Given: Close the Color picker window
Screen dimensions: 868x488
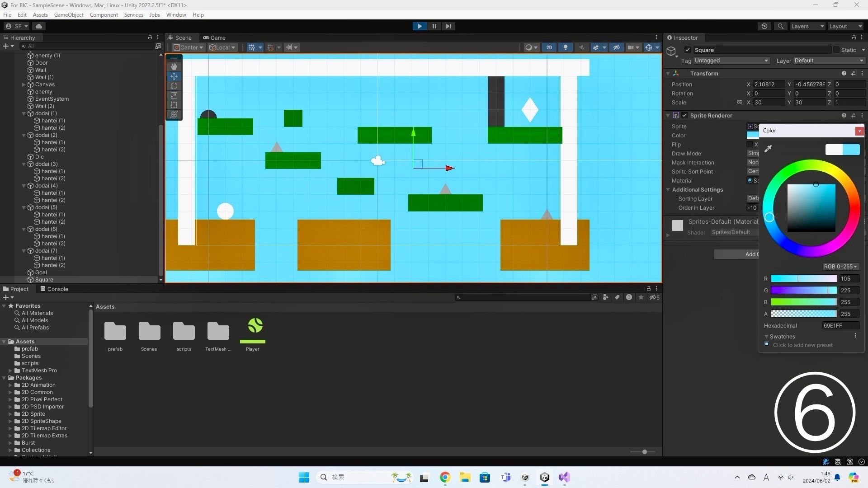Looking at the screenshot, I should click(859, 131).
